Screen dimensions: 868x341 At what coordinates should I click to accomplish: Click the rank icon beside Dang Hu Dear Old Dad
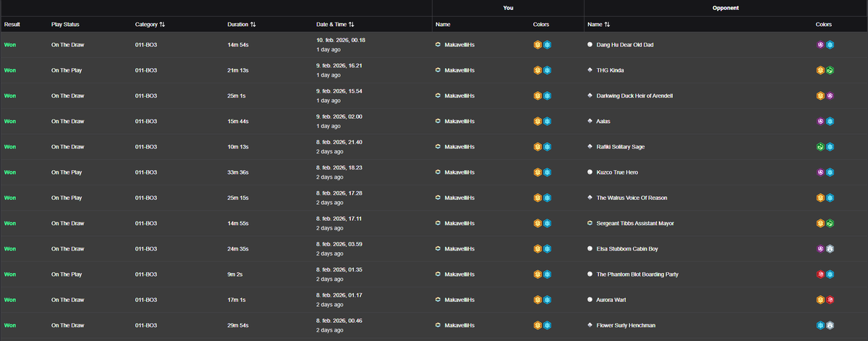[x=590, y=45]
